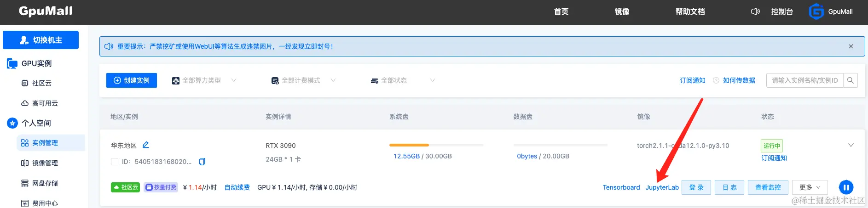This screenshot has height=208, width=868.
Task: Pause the instance with round pause button
Action: (x=846, y=187)
